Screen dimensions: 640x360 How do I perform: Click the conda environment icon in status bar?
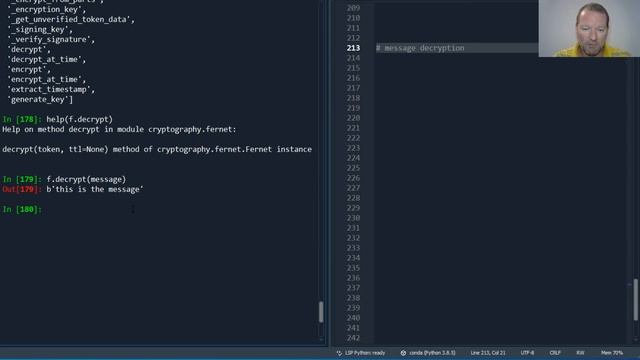[403, 353]
